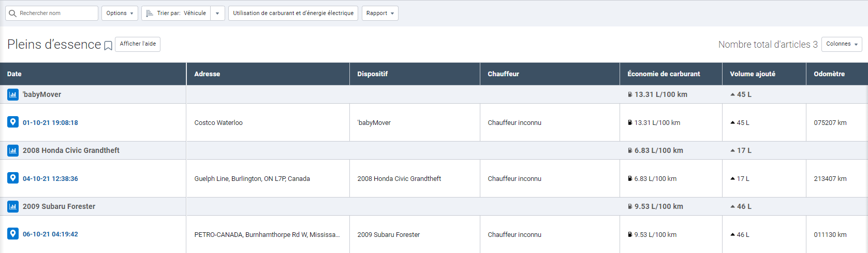Screen dimensions: 868x253
Task: Click the chart icon beside 2008 Honda Civic Grandtheft
Action: click(13, 150)
